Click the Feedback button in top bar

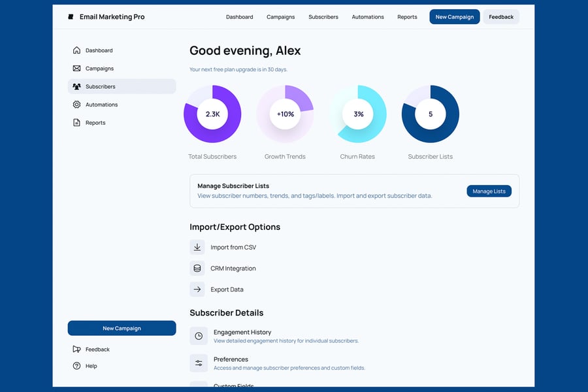pos(501,17)
